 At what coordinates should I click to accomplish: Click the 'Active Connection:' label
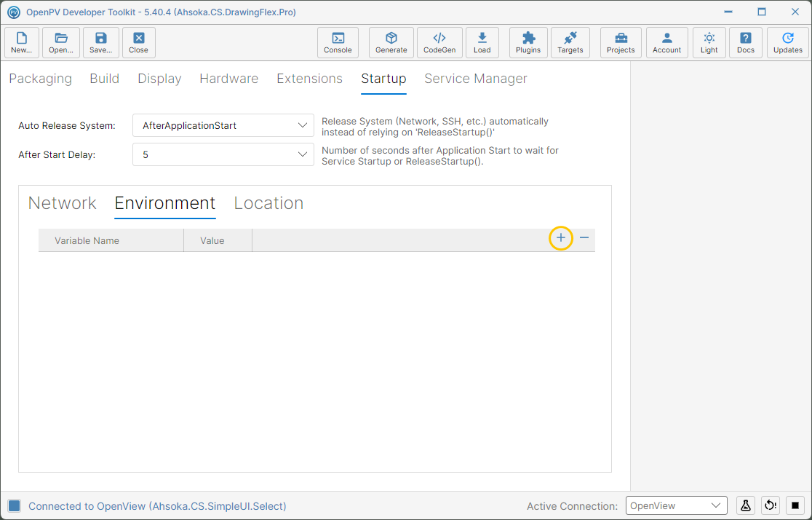(x=572, y=506)
